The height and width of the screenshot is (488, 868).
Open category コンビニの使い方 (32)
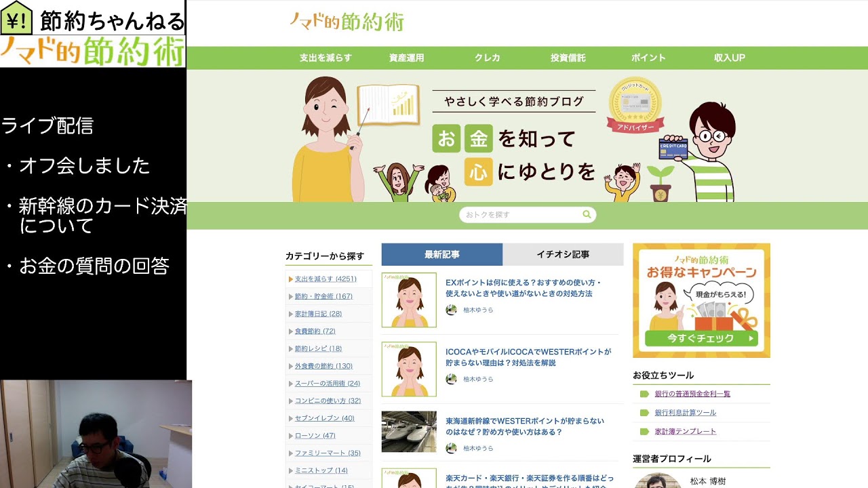[x=328, y=401]
